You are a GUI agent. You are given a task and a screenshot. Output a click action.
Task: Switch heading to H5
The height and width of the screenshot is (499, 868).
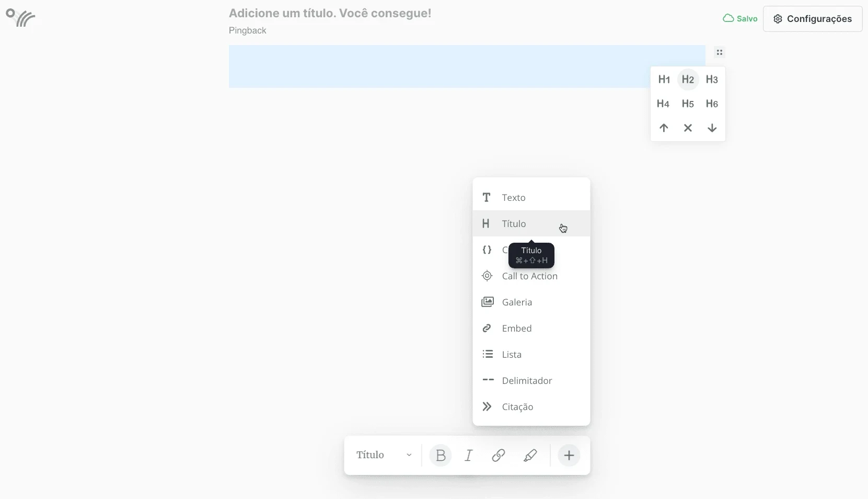pos(688,104)
